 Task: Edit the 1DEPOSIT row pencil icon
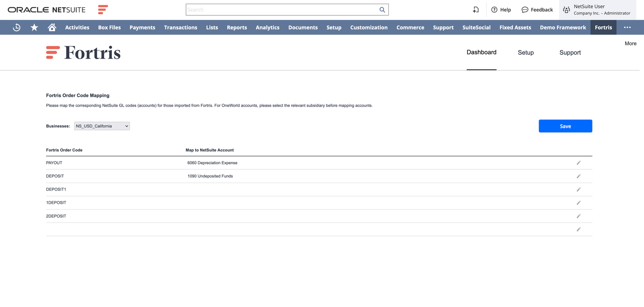578,203
